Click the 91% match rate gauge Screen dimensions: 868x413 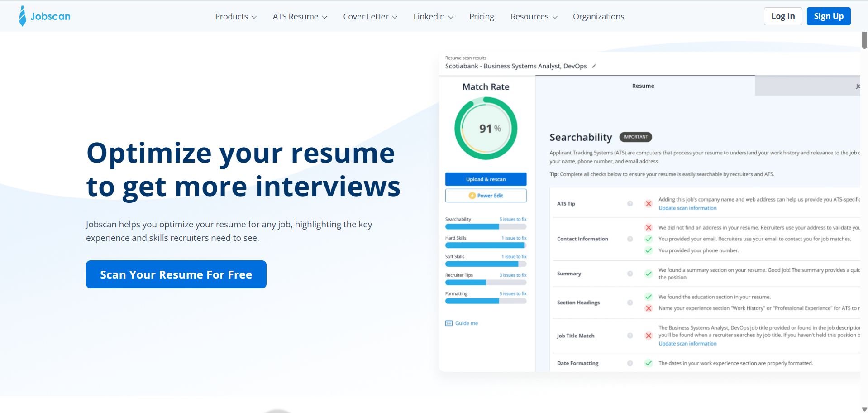[x=486, y=129]
